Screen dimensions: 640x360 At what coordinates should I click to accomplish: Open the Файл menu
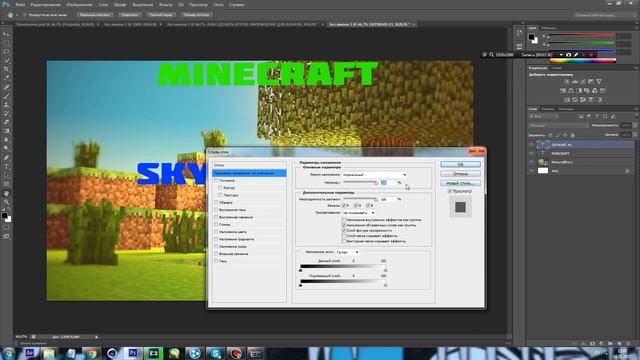[20, 4]
